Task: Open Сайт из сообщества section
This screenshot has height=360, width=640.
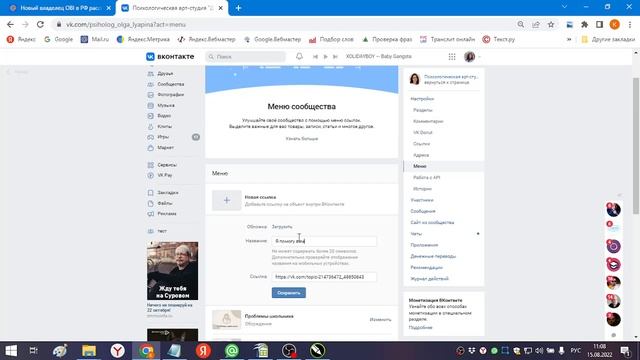Action: [x=432, y=222]
